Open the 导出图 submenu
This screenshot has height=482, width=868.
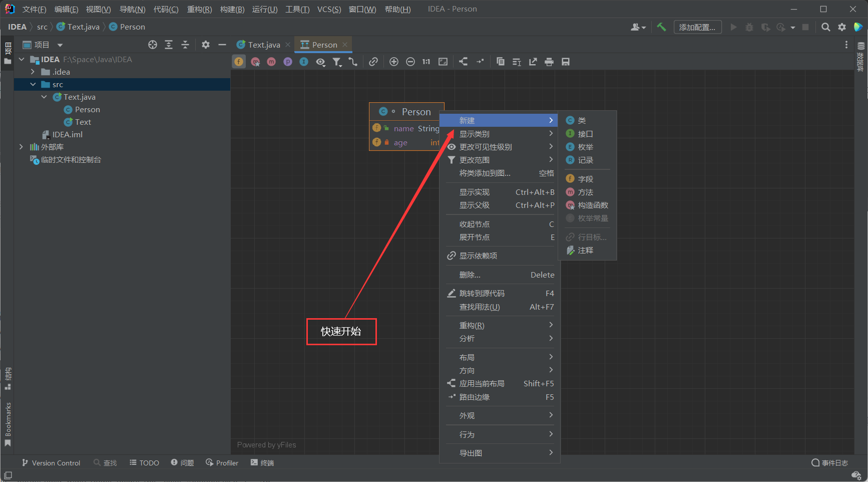click(500, 452)
